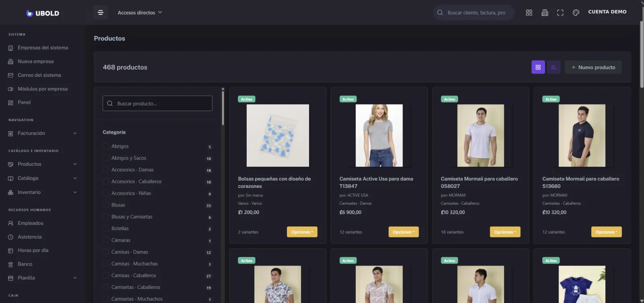The height and width of the screenshot is (303, 644).
Task: Switch to grid view of products
Action: [538, 67]
